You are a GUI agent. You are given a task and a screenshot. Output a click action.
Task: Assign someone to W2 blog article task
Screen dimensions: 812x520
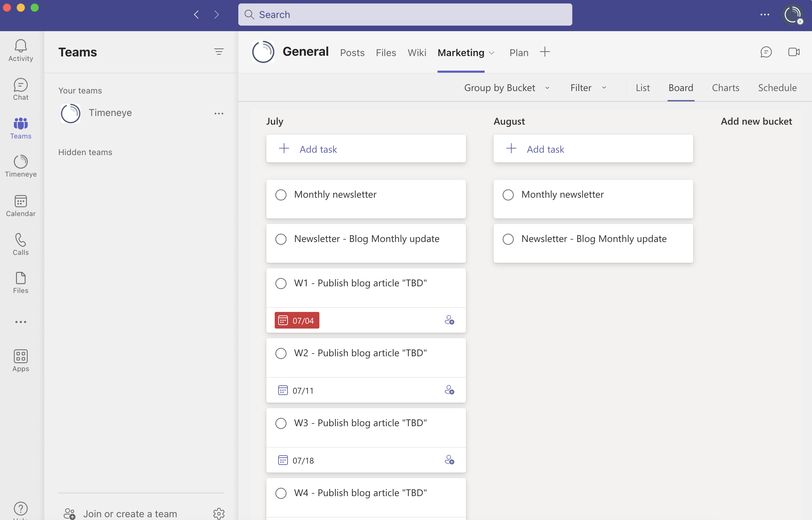click(x=449, y=390)
